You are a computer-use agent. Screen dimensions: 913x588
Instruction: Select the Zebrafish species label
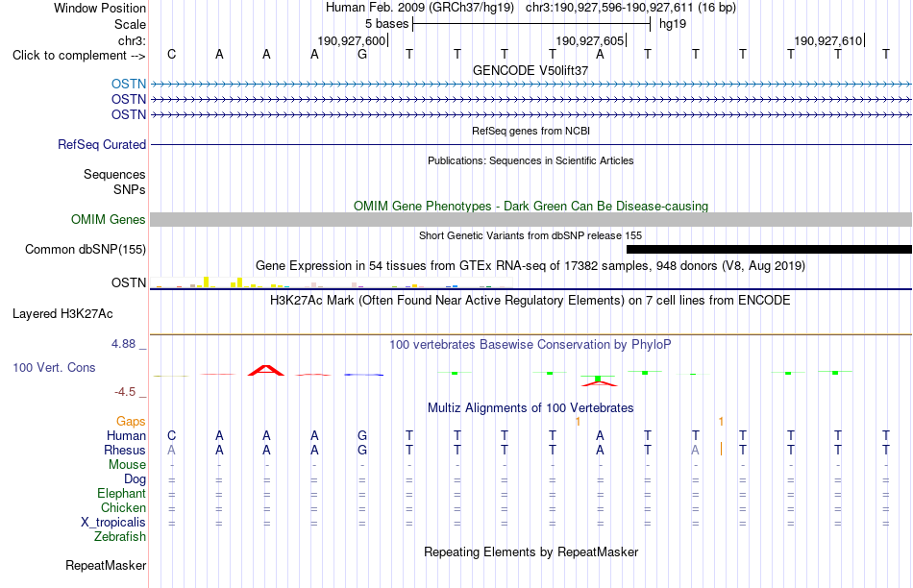120,536
